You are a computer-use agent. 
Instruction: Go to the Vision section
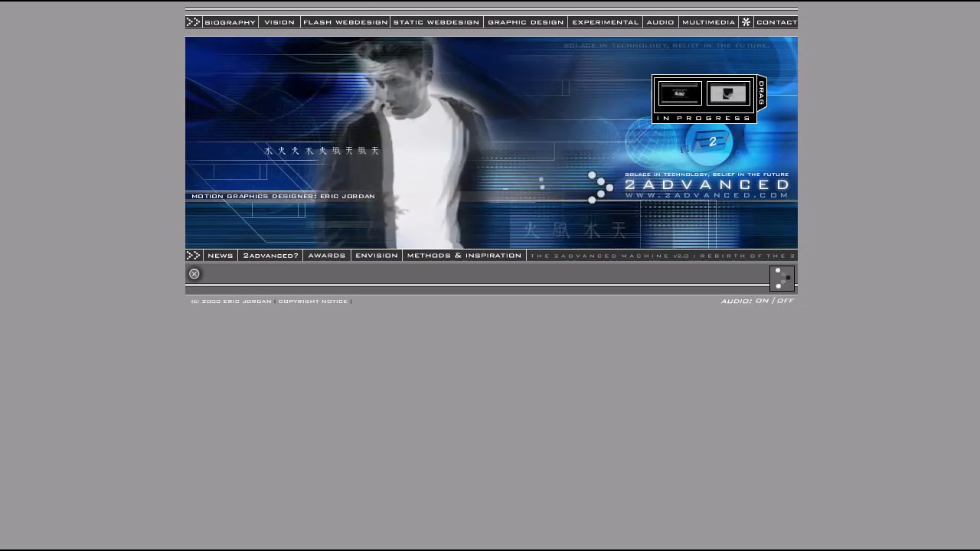coord(279,22)
